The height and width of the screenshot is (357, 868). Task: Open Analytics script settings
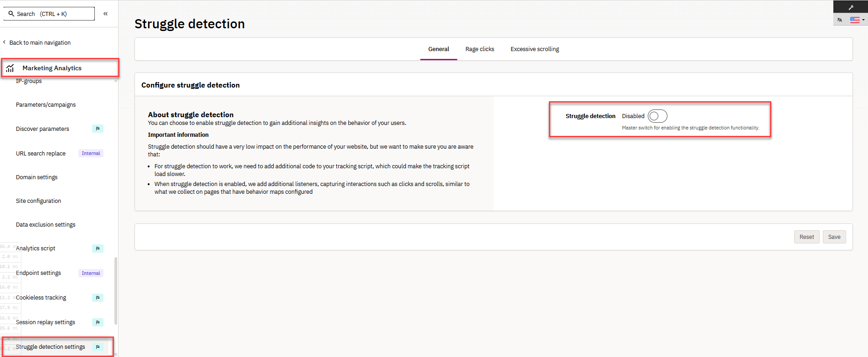(36, 248)
